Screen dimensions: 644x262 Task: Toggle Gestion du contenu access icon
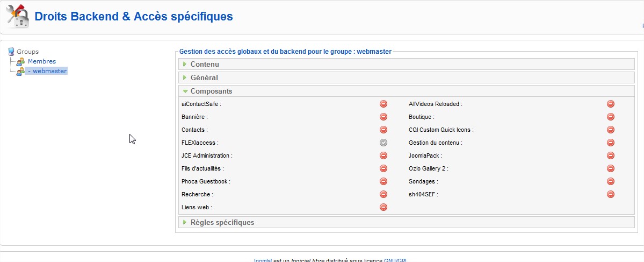(x=611, y=143)
